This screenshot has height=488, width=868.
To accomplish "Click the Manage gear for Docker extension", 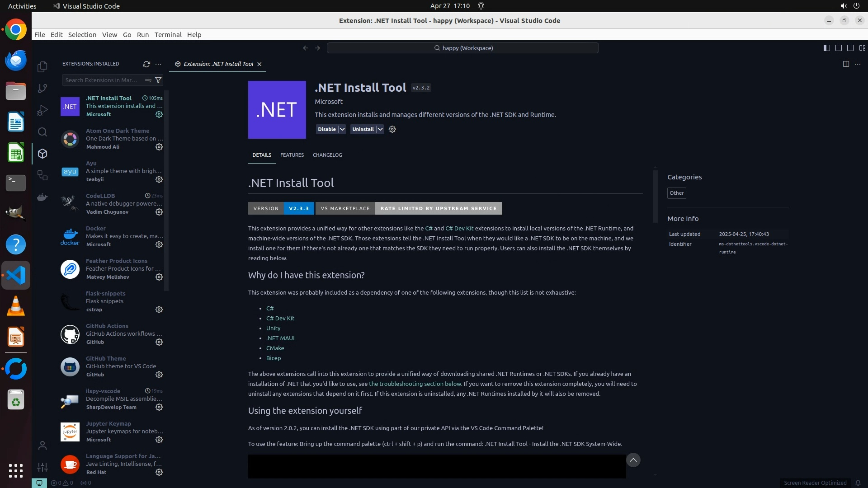I will (159, 244).
